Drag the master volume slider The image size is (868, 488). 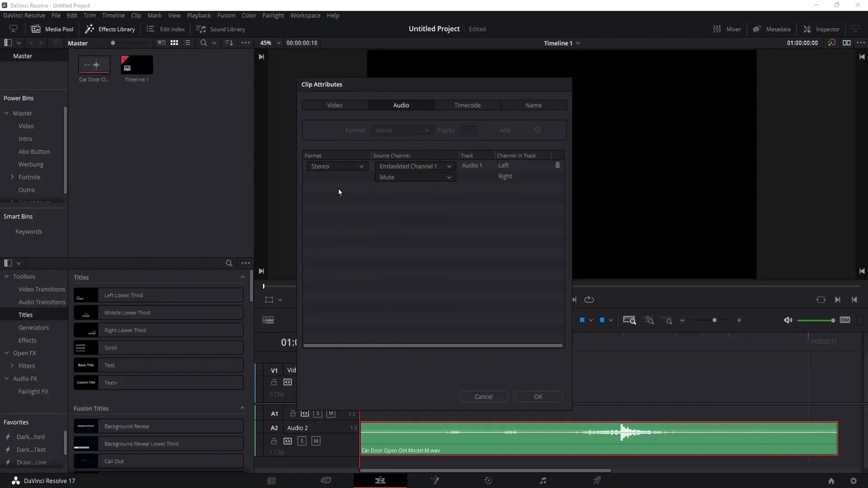point(833,320)
